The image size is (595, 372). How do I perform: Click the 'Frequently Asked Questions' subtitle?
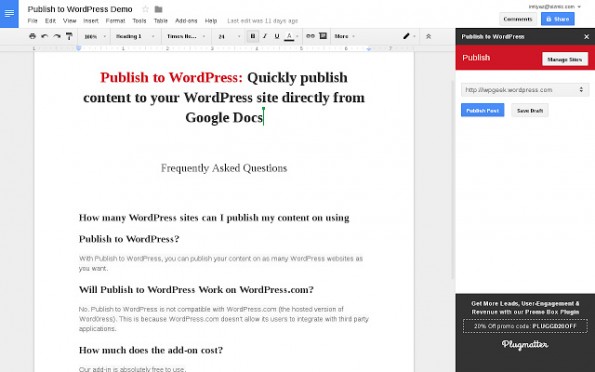[x=224, y=168]
